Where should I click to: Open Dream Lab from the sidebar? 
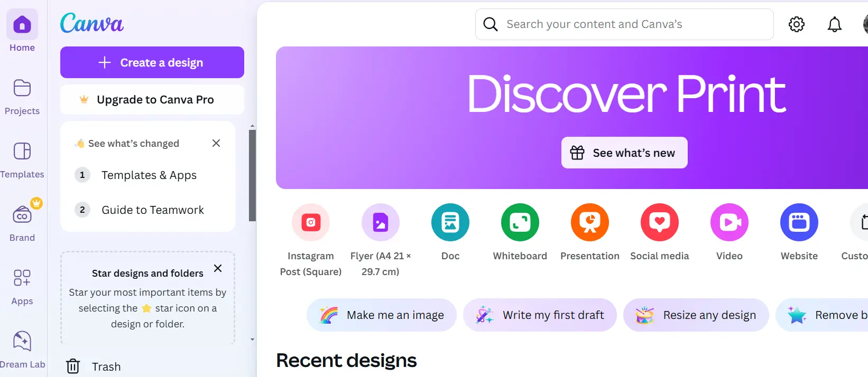click(22, 341)
